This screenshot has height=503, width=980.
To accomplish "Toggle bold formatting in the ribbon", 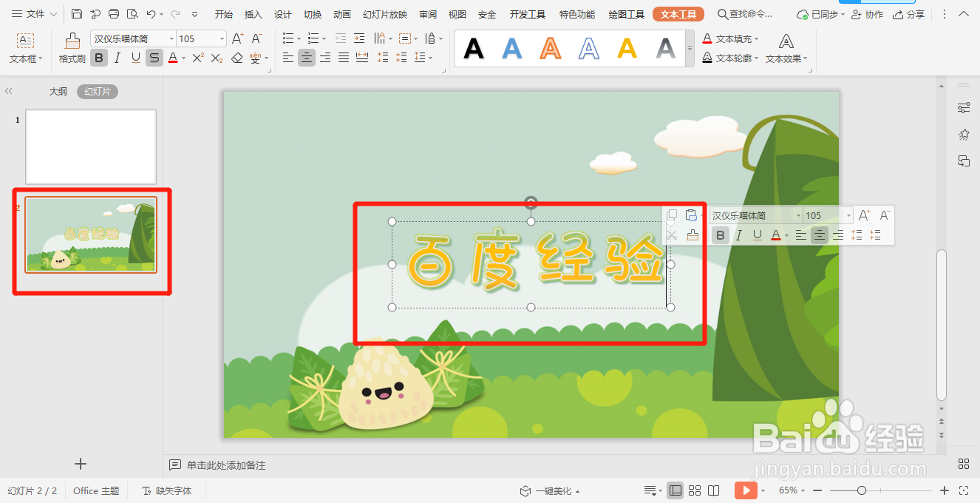I will click(x=98, y=58).
